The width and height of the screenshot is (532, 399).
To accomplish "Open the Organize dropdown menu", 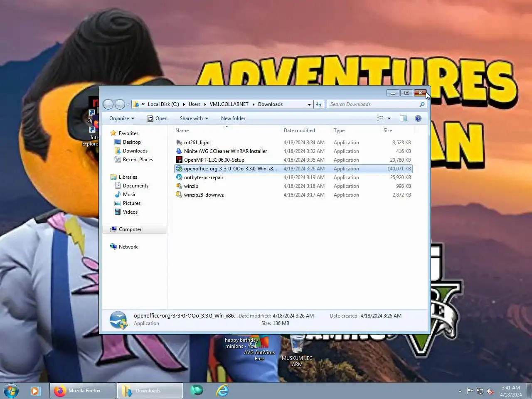I will [122, 118].
